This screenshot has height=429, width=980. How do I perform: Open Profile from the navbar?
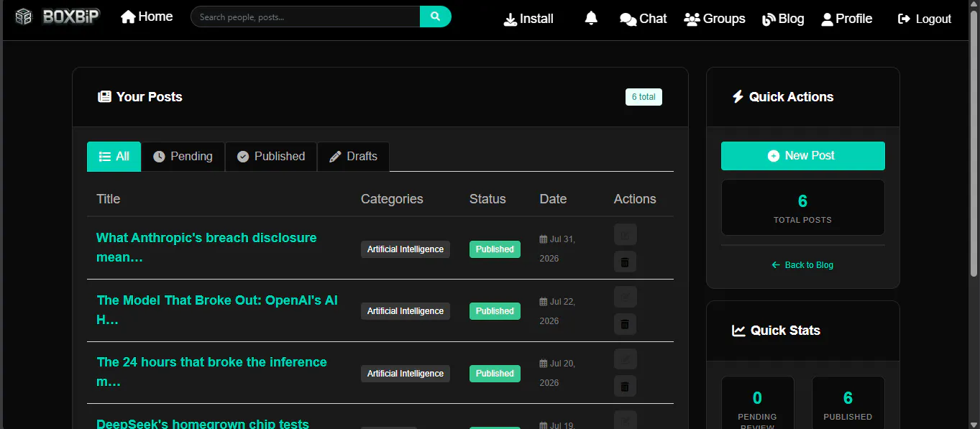[x=847, y=19]
